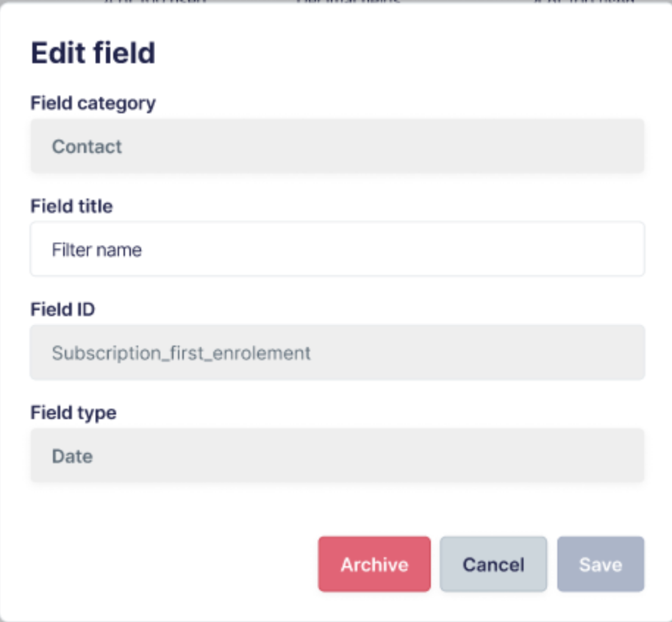Focus the Field title input box

[x=337, y=249]
